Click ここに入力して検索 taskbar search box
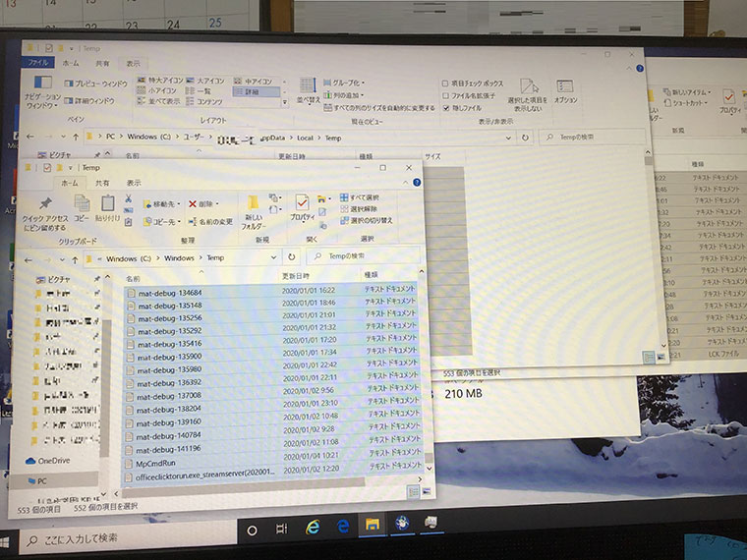 point(129,539)
